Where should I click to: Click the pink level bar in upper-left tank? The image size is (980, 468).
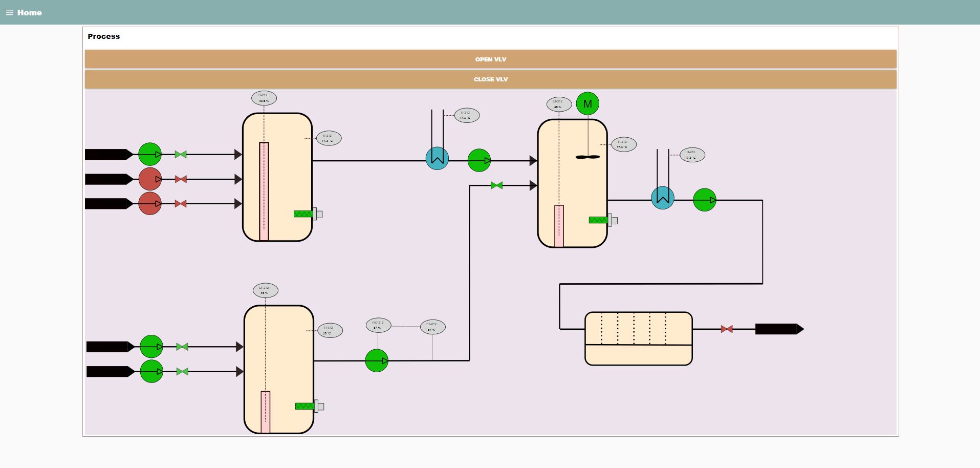point(264,192)
